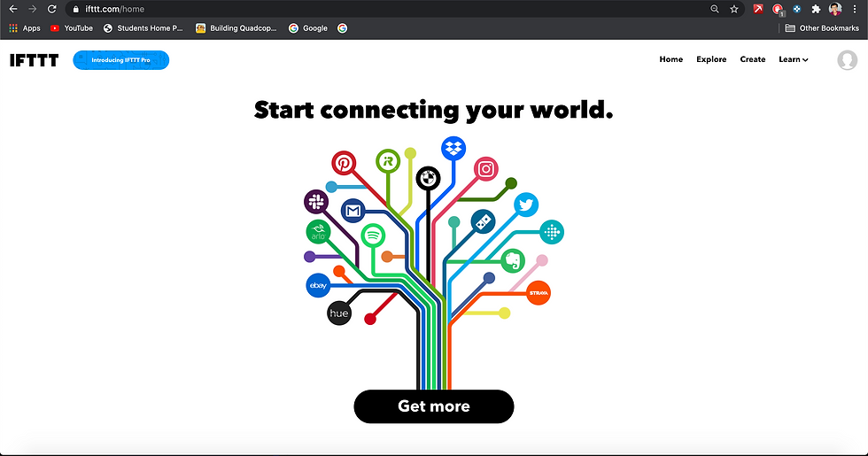Open the Extensions puzzle piece icon
The image size is (868, 456).
tap(816, 9)
